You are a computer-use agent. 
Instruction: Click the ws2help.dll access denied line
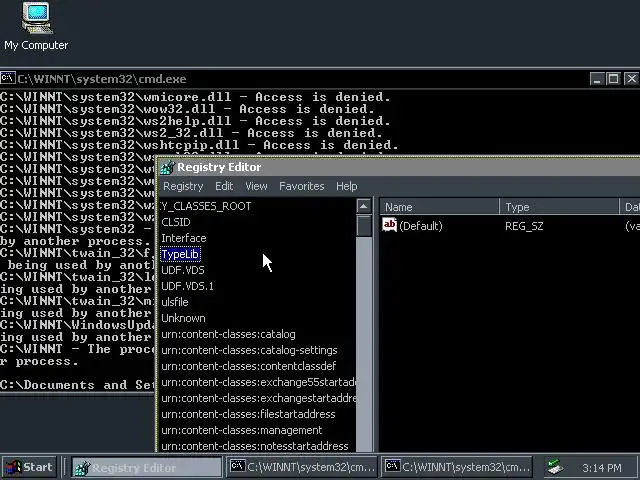(x=195, y=121)
